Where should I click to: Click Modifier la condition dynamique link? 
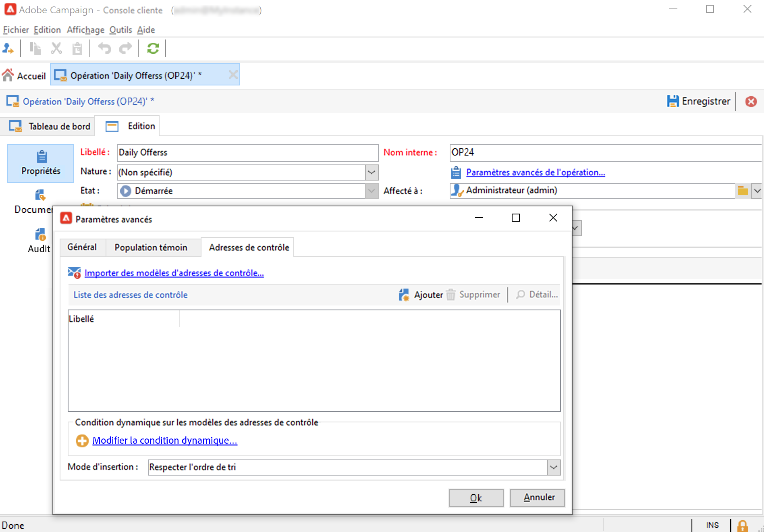tap(165, 441)
